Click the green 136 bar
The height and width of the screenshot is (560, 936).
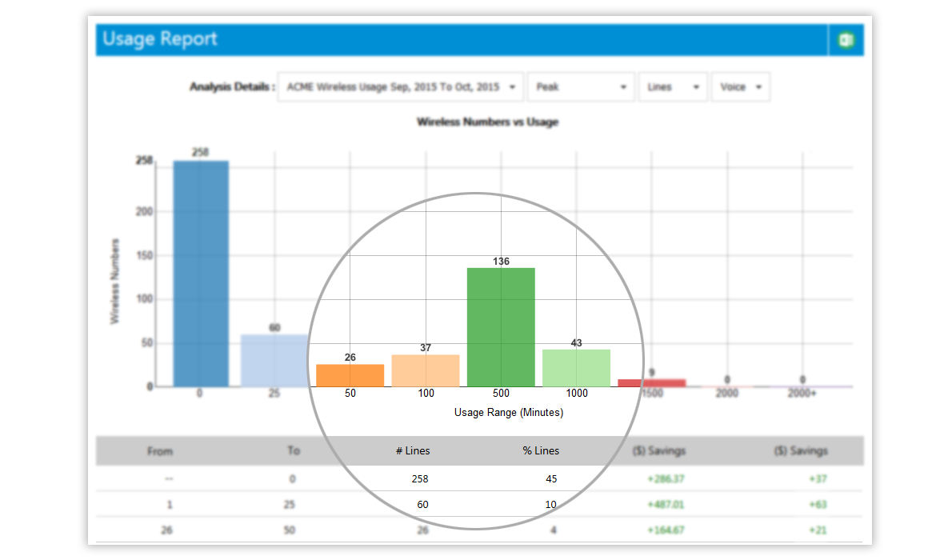[x=501, y=327]
